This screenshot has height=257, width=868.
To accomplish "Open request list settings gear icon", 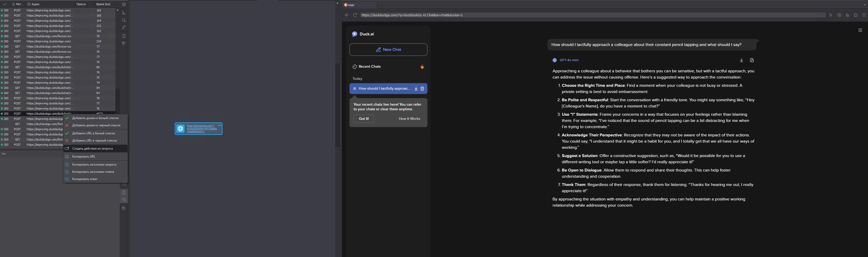I will coord(124,4).
